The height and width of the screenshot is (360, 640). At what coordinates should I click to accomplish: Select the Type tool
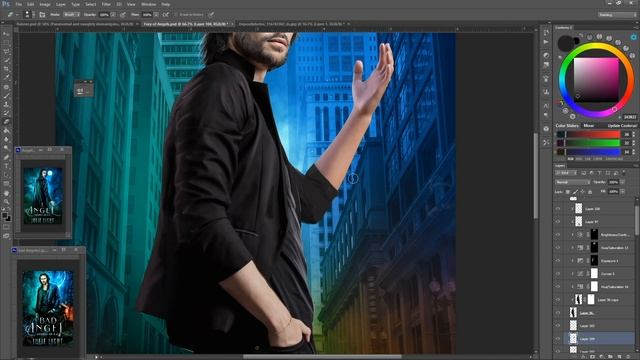click(6, 166)
